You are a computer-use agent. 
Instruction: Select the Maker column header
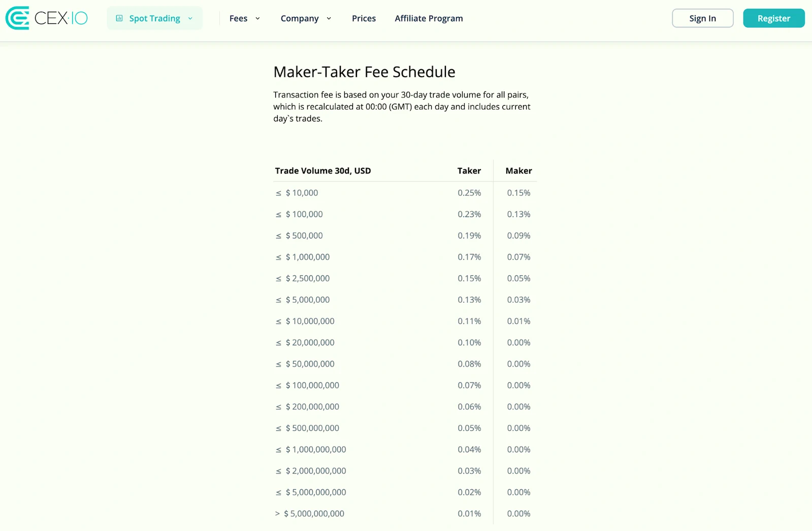[x=518, y=171]
